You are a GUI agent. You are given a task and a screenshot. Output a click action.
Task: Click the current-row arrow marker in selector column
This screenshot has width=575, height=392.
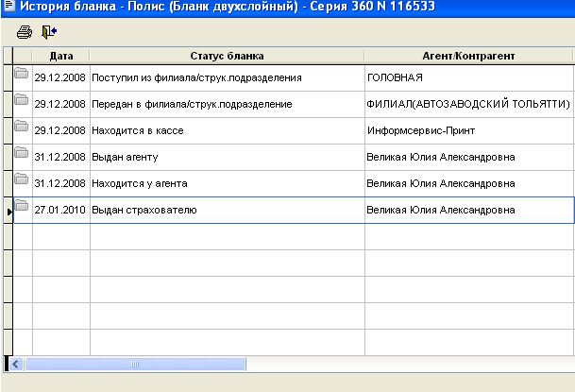click(9, 212)
